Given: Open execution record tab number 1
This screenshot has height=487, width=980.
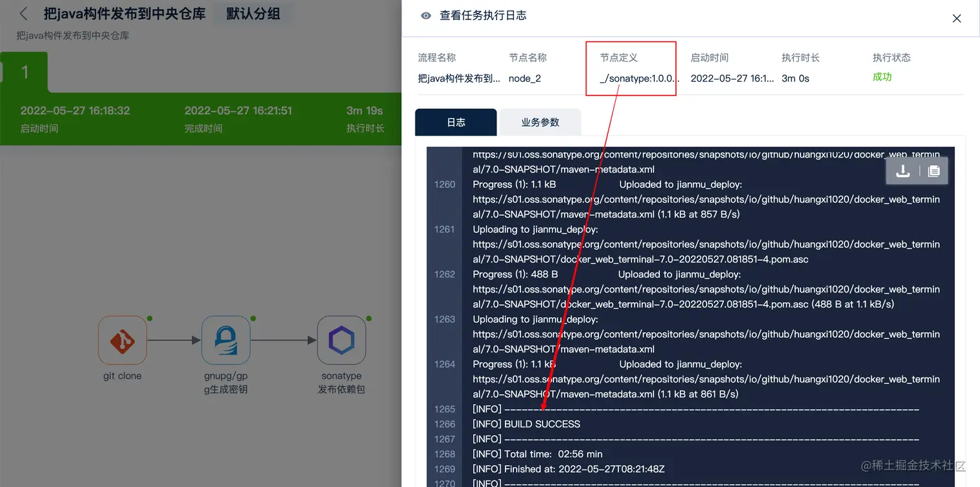Looking at the screenshot, I should [x=25, y=71].
